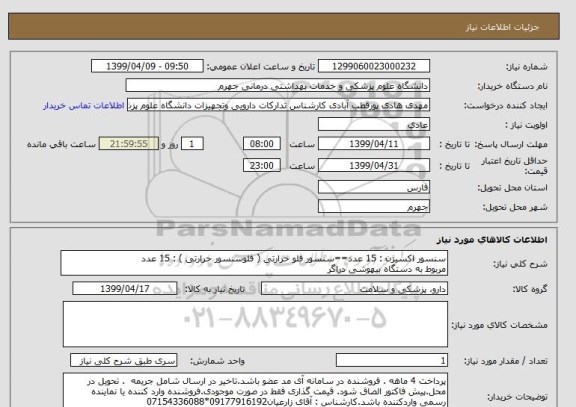The height and width of the screenshot is (407, 576).
Task: Click the delivery city field جهرم
Action: coord(374,207)
